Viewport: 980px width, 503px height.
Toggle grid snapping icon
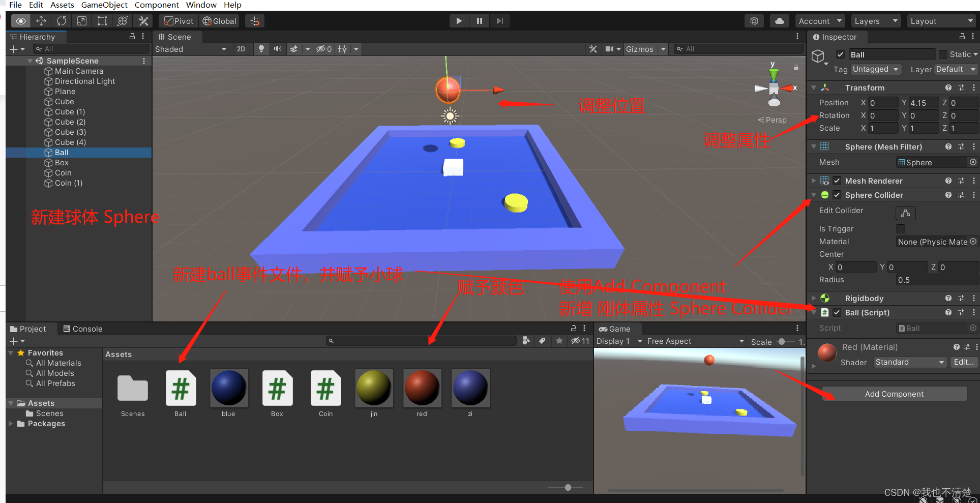(255, 21)
